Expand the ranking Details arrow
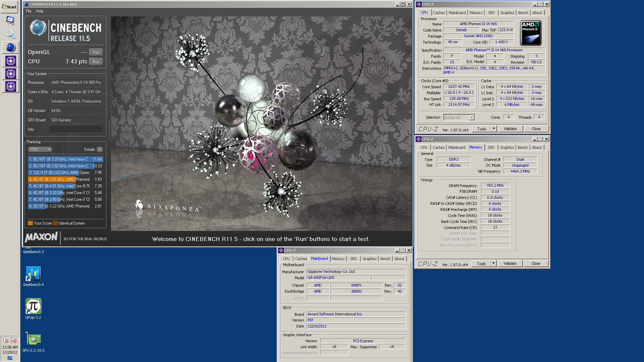 point(100,149)
